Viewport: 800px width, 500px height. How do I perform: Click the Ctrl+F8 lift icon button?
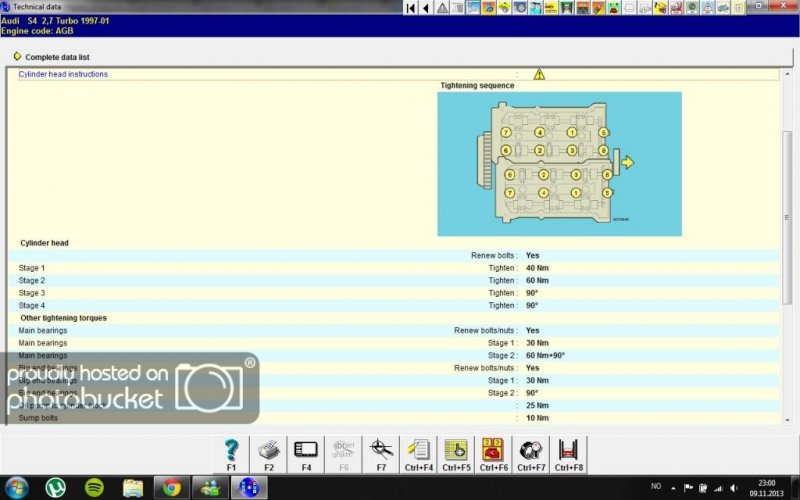(568, 454)
